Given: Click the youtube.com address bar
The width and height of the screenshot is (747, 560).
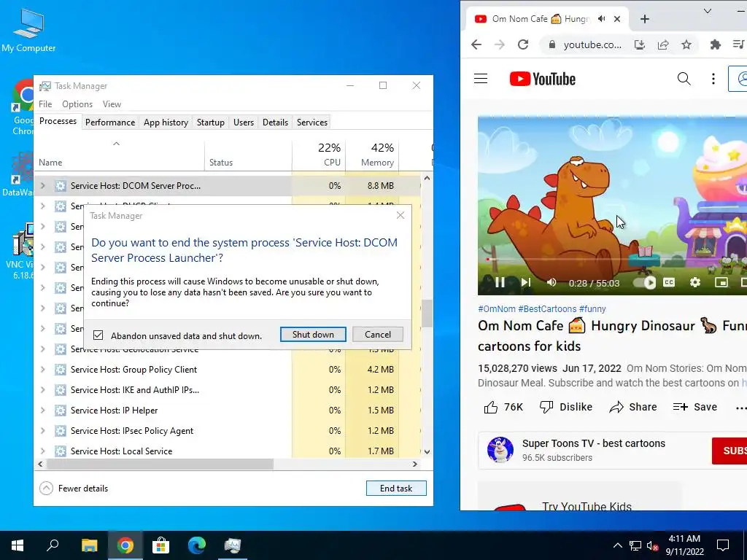Looking at the screenshot, I should point(592,44).
